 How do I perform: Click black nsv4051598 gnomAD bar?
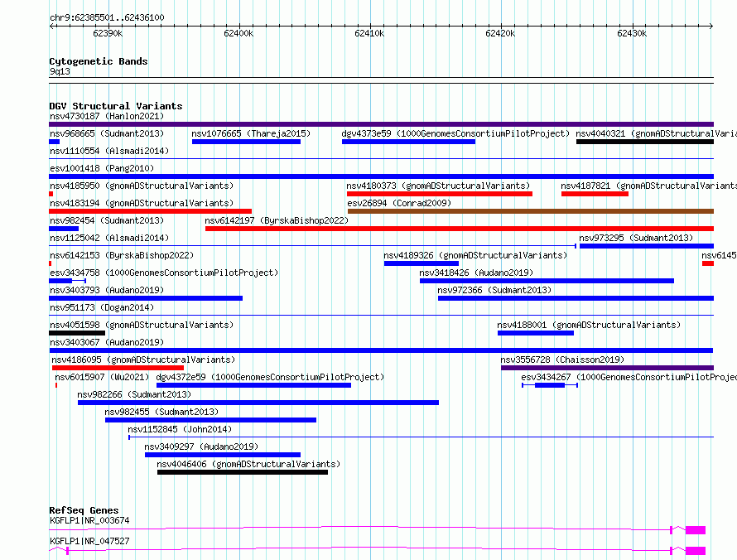[x=77, y=333]
